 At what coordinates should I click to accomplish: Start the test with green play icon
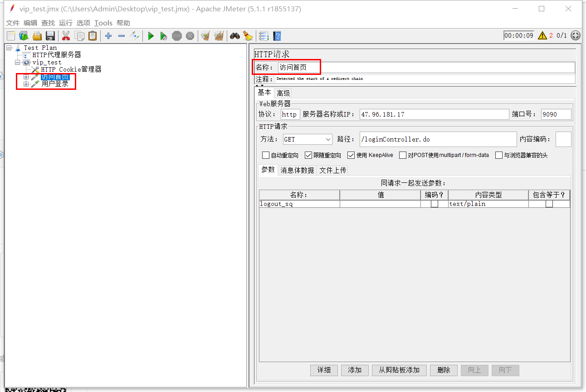coord(151,36)
